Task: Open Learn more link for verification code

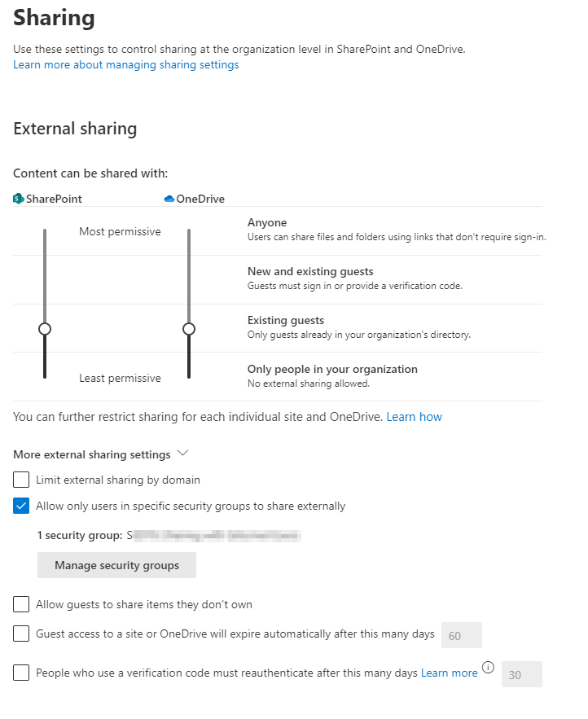Action: pyautogui.click(x=449, y=673)
